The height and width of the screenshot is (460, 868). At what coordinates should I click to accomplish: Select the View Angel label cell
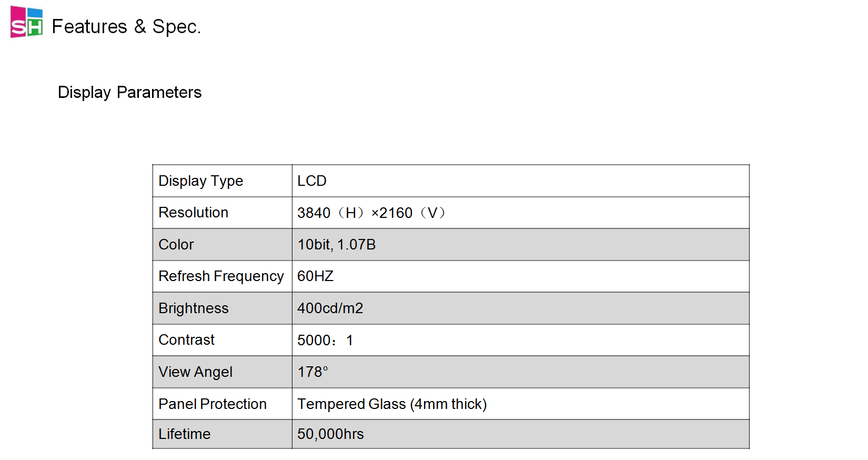[x=195, y=372]
